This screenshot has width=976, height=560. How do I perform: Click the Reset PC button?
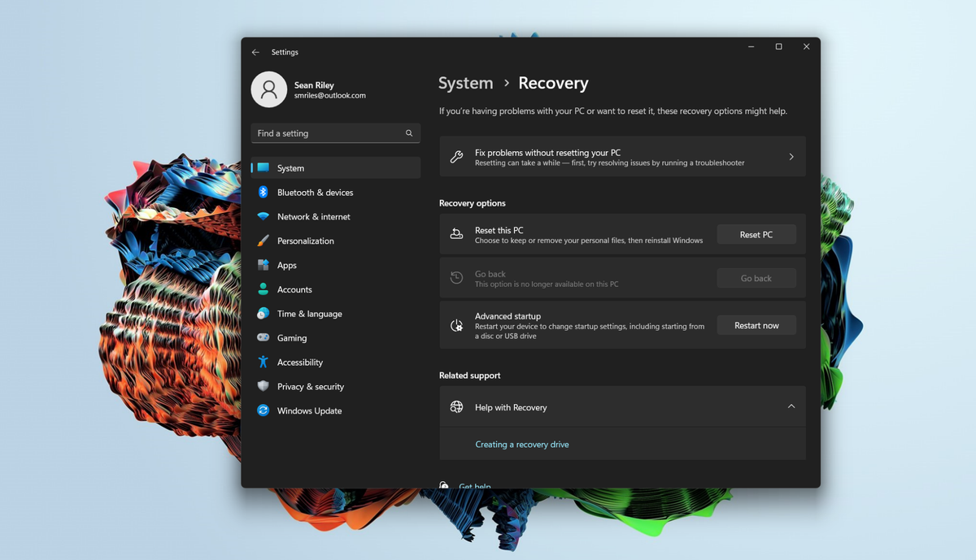pos(756,234)
